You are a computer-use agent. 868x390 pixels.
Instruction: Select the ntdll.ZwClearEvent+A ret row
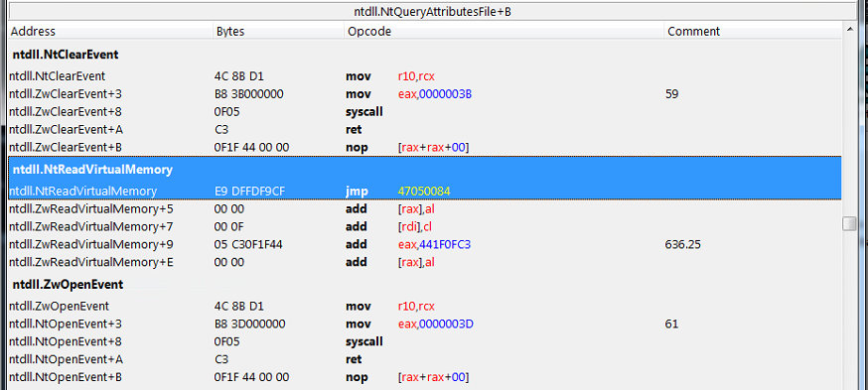tap(425, 129)
